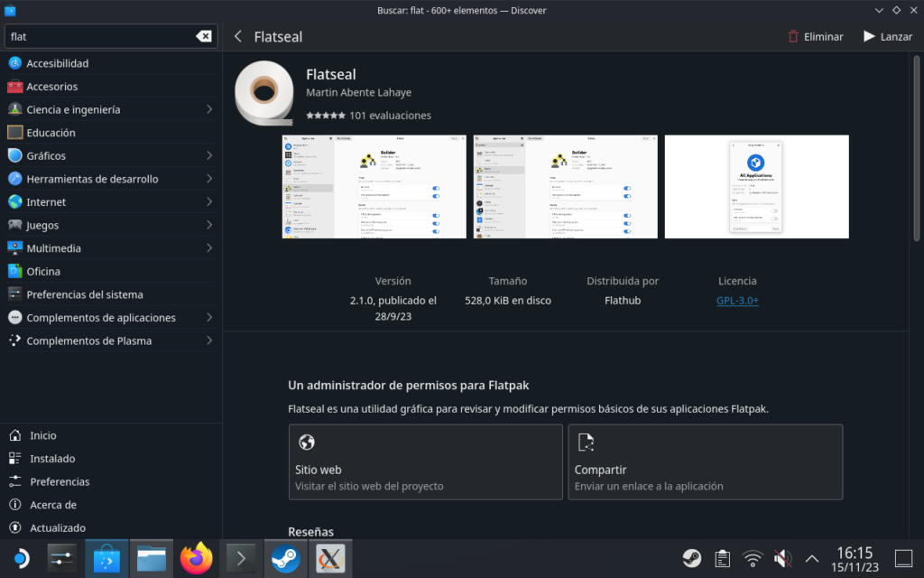Open the Dolphin file manager in taskbar

pos(152,559)
